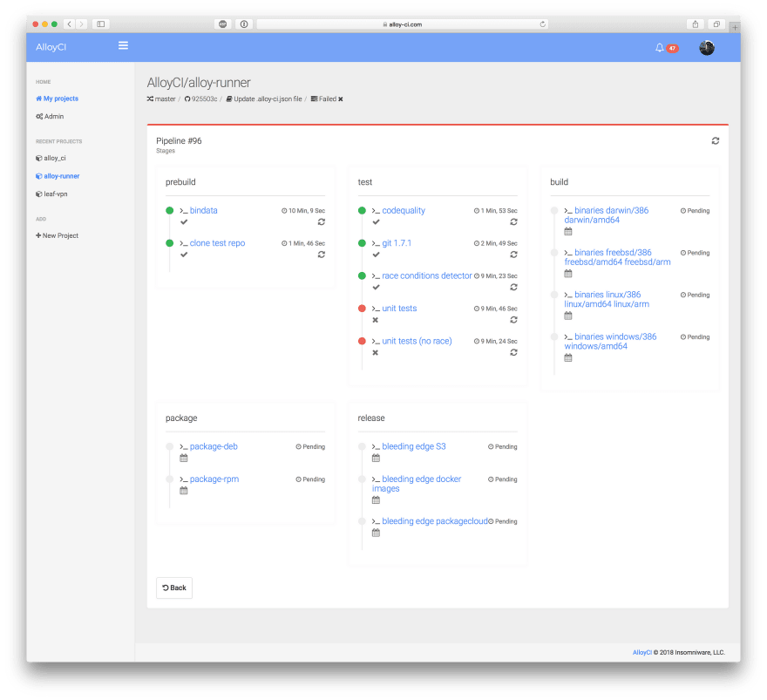This screenshot has width=767, height=700.
Task: Click browser back navigation arrow
Action: 70,24
